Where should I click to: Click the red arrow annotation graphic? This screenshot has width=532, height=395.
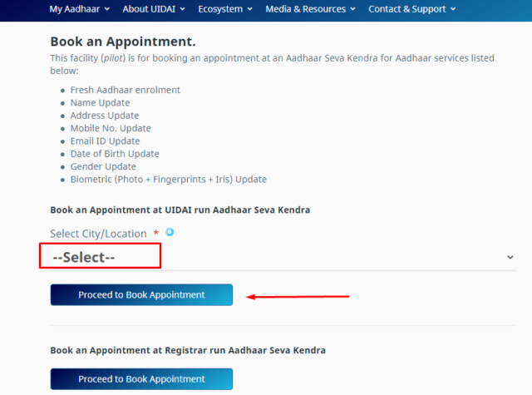coord(298,297)
